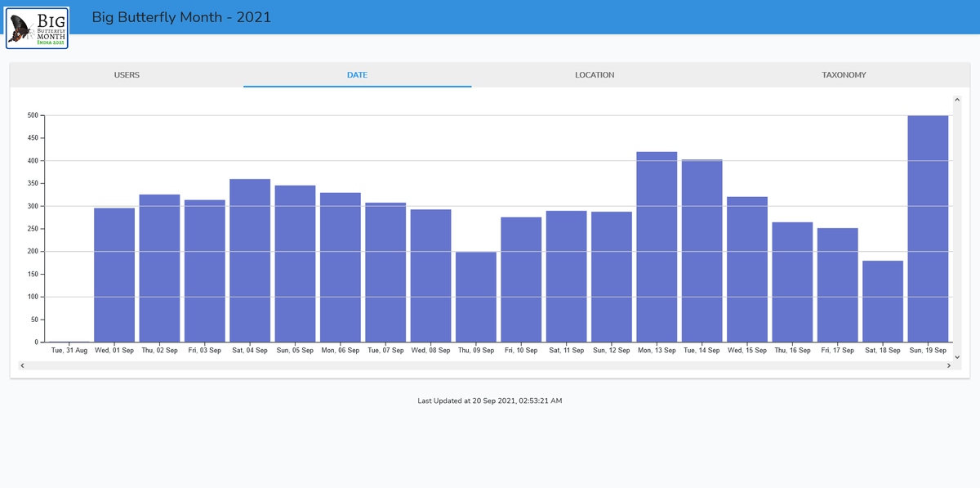Click the horizontal scrollbar track under the chart

[485, 366]
